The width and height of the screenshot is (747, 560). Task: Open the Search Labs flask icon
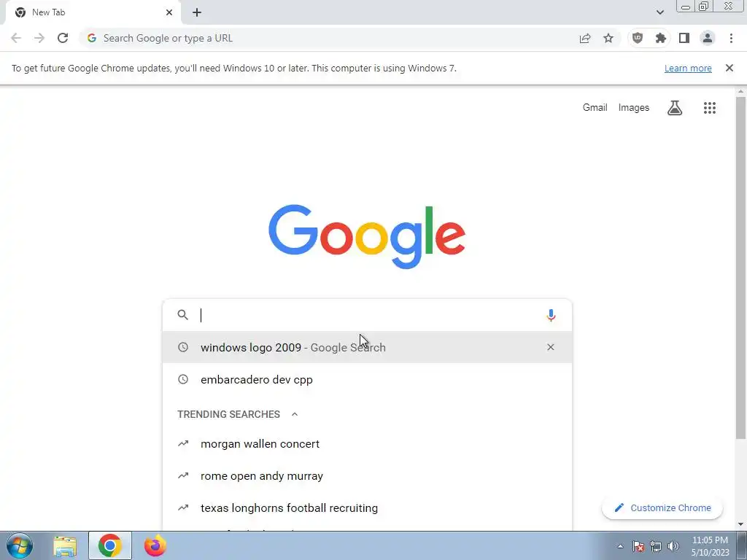point(675,108)
